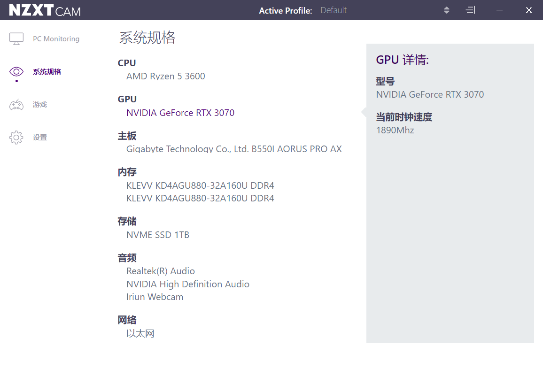The width and height of the screenshot is (543, 392).
Task: Click the NZXT CAM logo
Action: 45,10
